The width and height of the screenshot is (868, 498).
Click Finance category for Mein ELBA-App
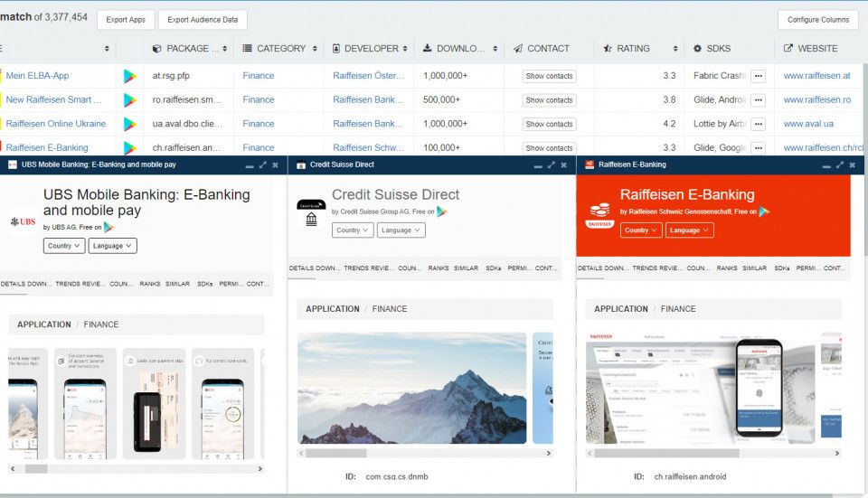pos(258,76)
